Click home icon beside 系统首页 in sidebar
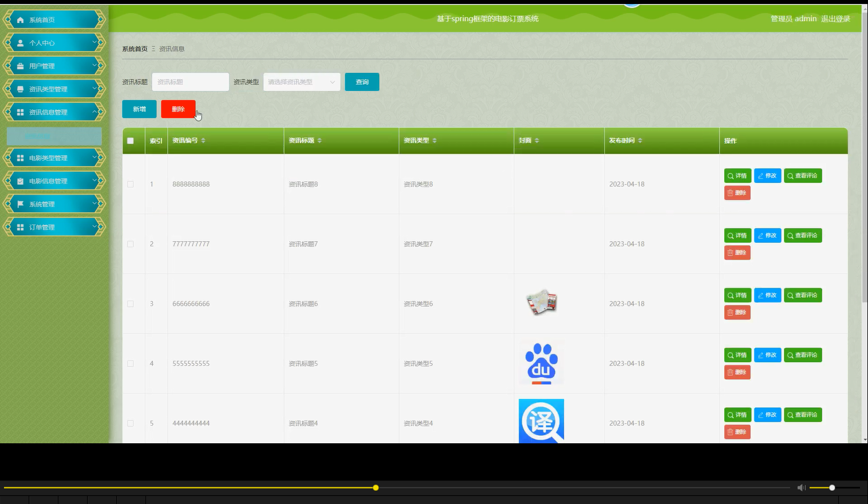This screenshot has width=868, height=504. (21, 20)
